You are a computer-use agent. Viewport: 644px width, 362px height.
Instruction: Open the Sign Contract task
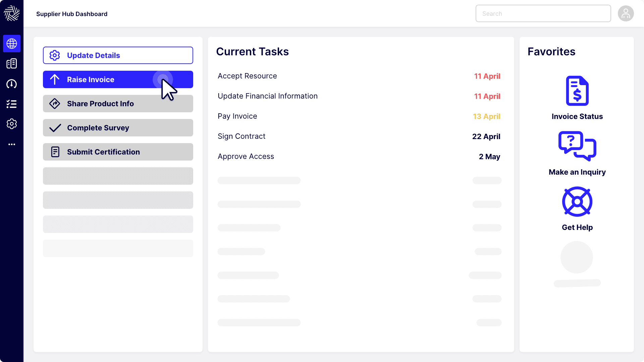241,136
